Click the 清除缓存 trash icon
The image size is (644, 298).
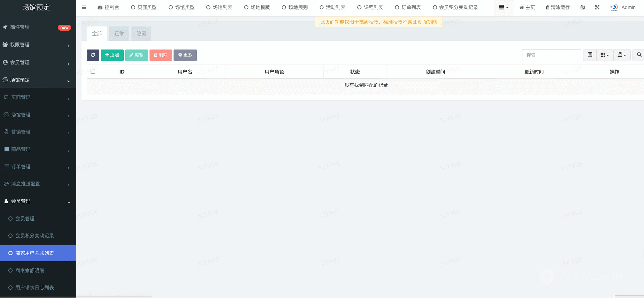pyautogui.click(x=547, y=7)
